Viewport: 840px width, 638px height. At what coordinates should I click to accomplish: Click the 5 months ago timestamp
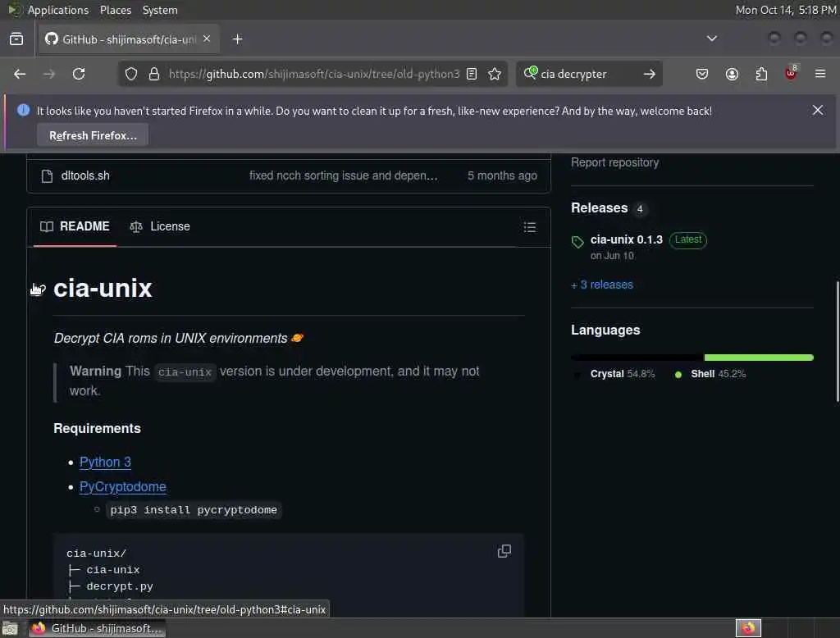point(502,175)
